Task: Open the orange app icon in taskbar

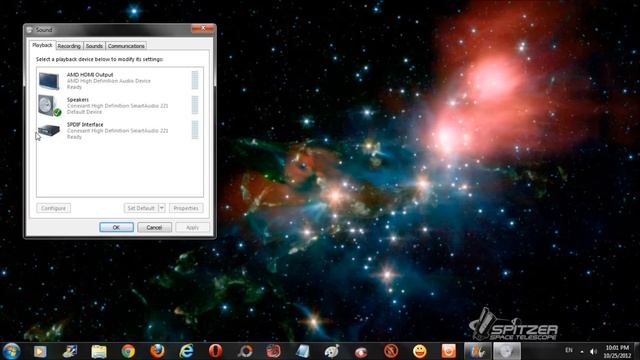Action: coord(449,351)
